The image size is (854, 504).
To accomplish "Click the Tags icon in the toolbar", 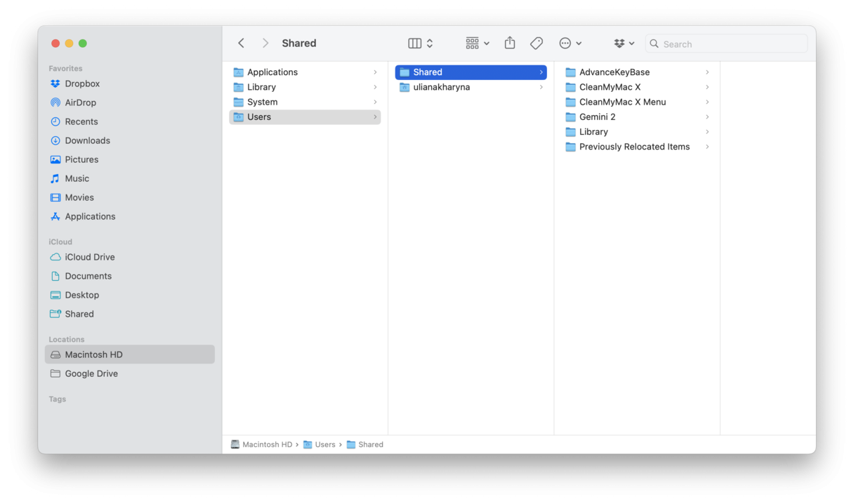I will click(536, 43).
